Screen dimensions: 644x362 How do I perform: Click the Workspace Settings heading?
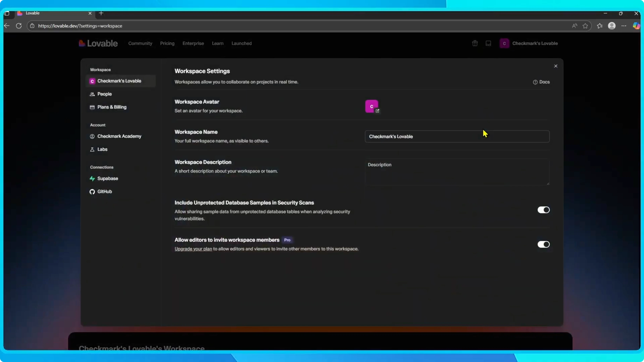click(x=202, y=71)
